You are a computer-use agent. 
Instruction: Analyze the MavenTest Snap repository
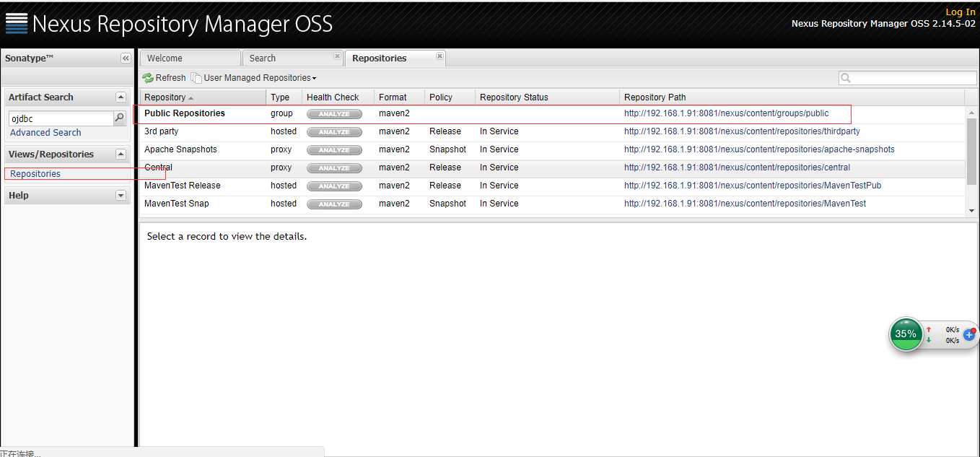point(334,204)
